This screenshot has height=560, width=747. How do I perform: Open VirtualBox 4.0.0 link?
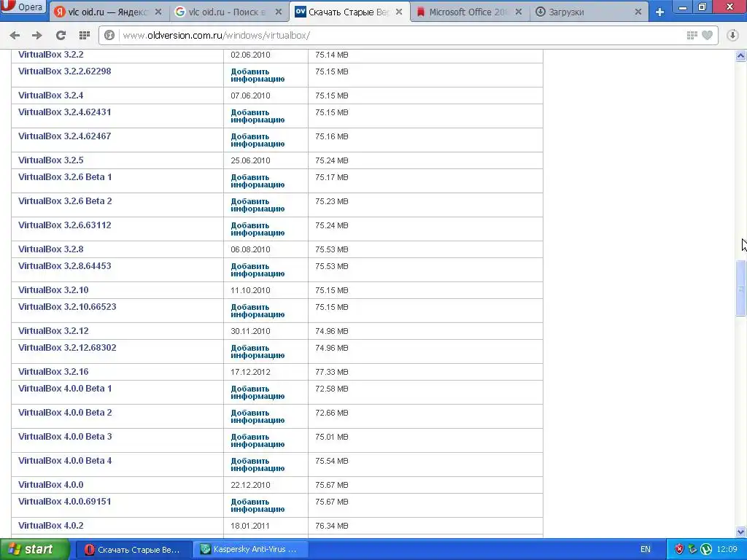[51, 485]
